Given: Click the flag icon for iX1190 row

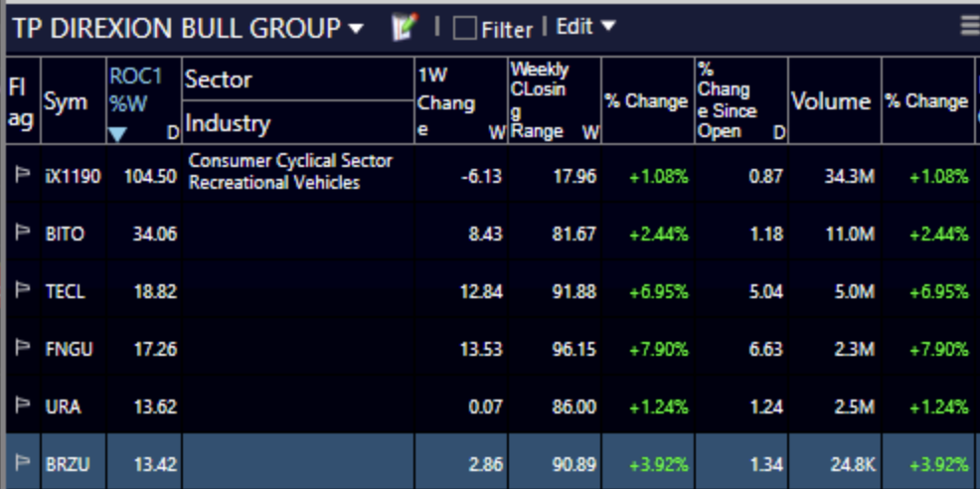Looking at the screenshot, I should click(22, 176).
